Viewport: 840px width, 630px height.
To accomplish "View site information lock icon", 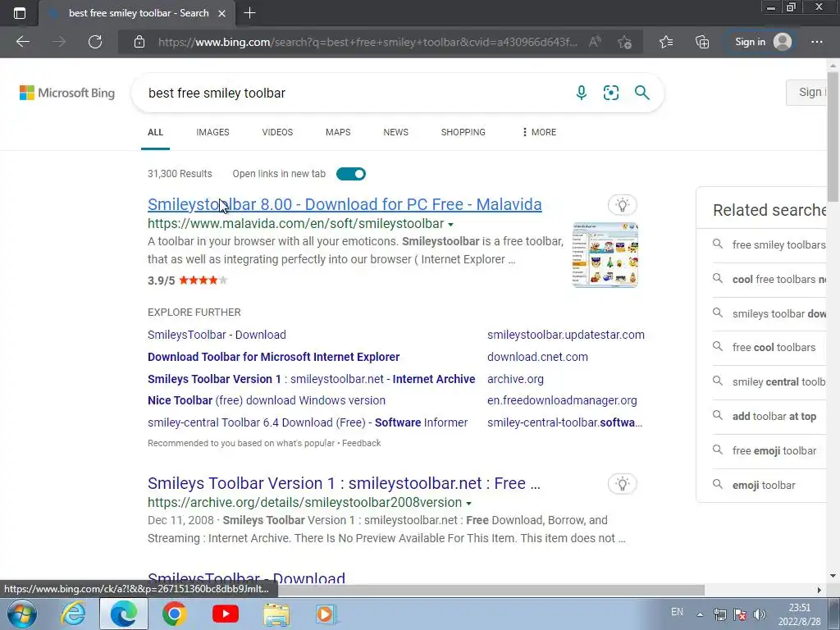I will coord(139,42).
